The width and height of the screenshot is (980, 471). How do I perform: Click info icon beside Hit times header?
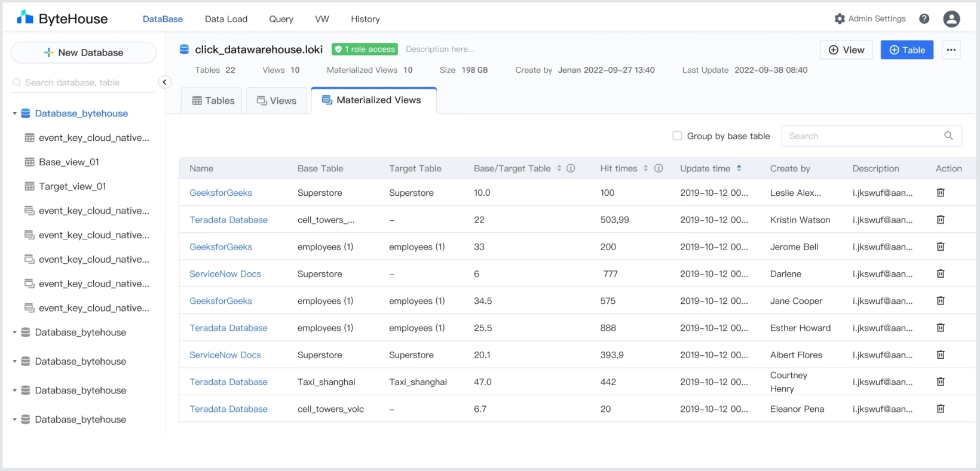(x=659, y=168)
